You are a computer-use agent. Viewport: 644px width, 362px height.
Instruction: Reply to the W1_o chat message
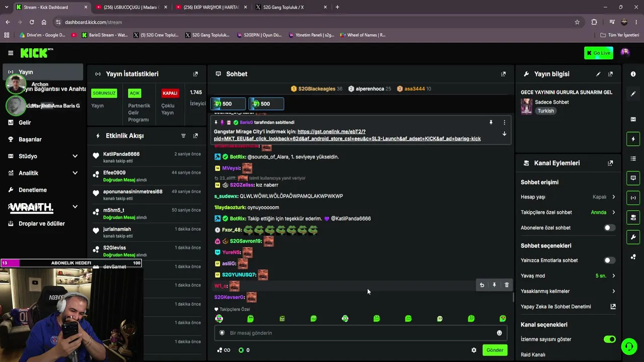[x=482, y=285]
